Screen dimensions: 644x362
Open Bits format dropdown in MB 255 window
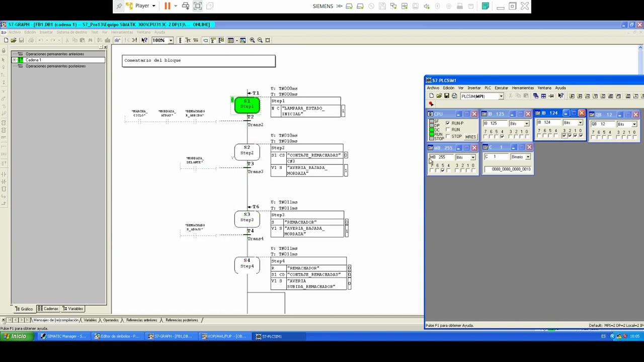pos(473,157)
